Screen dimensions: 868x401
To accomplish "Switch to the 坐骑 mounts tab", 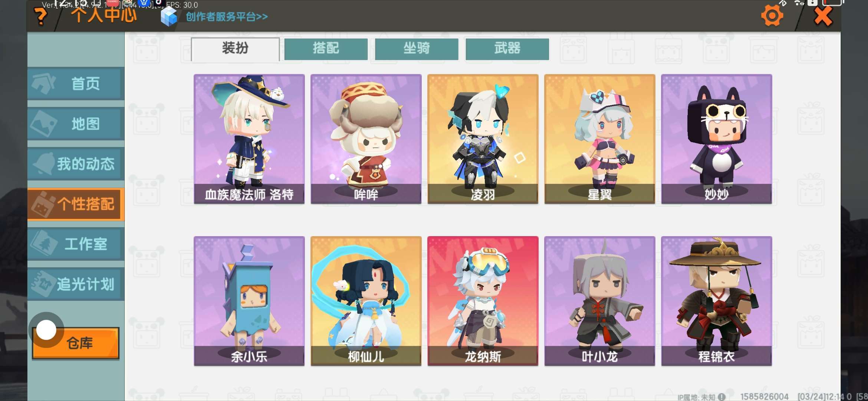I will 417,49.
